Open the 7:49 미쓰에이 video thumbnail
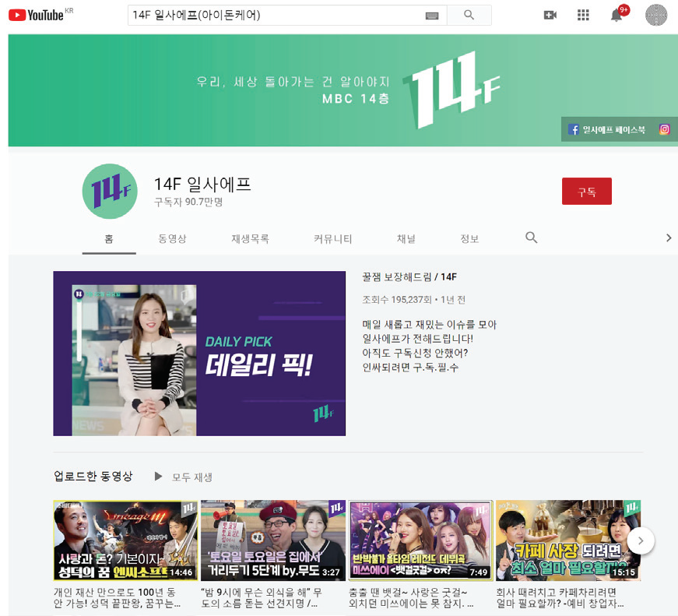678x616 pixels. [420, 540]
